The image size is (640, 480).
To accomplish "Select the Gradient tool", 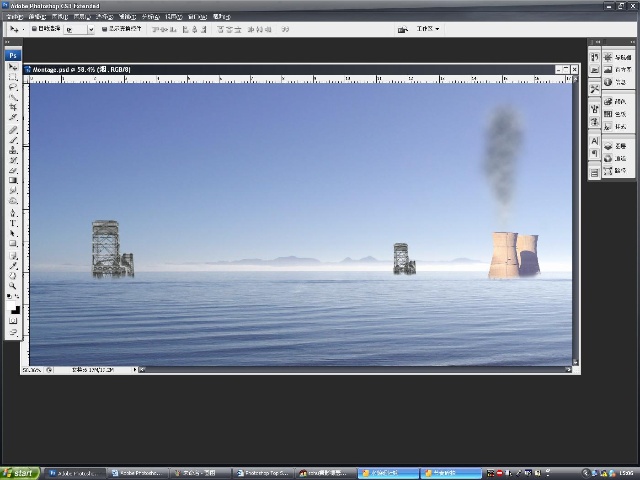I will (13, 180).
